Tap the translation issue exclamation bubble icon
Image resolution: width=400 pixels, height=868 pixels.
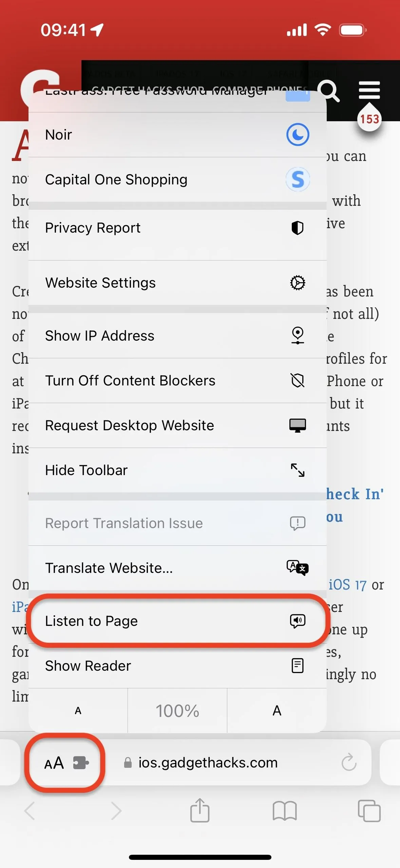coord(298,523)
